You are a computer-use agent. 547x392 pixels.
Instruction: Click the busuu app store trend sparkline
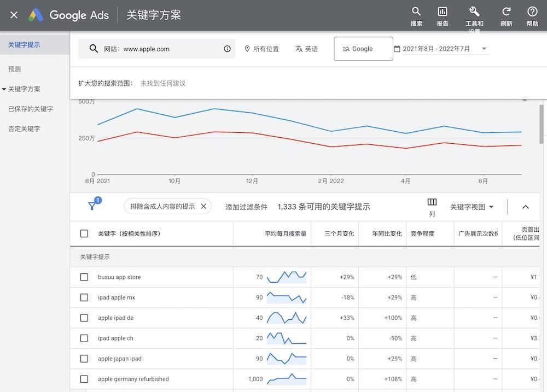287,277
